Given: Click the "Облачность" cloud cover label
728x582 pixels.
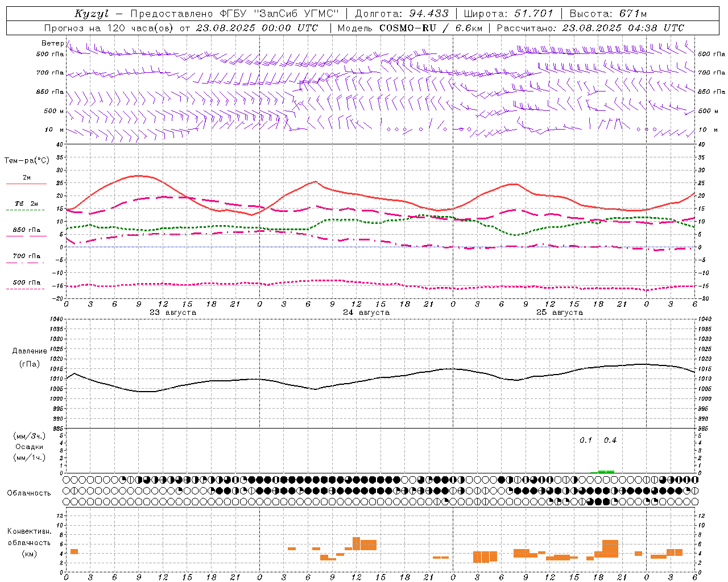Looking at the screenshot, I should click(x=29, y=493).
